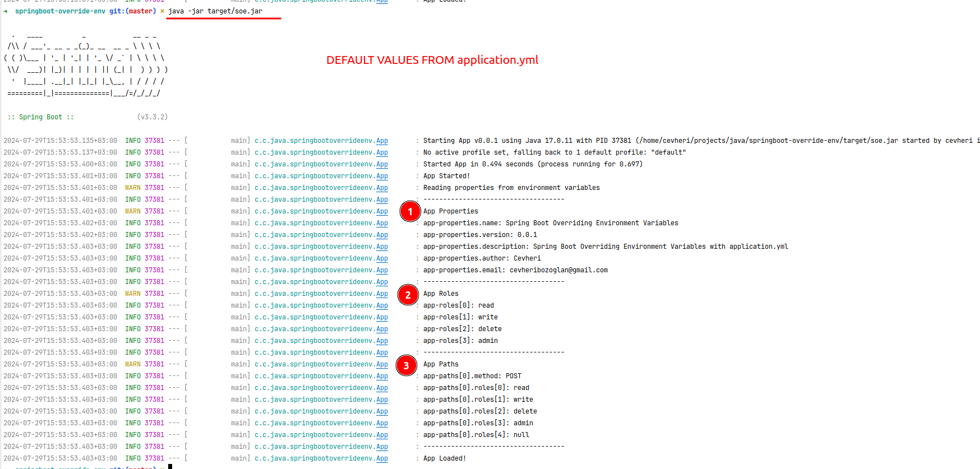Click 'app-properties.author: Cevheri' message
This screenshot has height=469, width=980.
(x=482, y=258)
